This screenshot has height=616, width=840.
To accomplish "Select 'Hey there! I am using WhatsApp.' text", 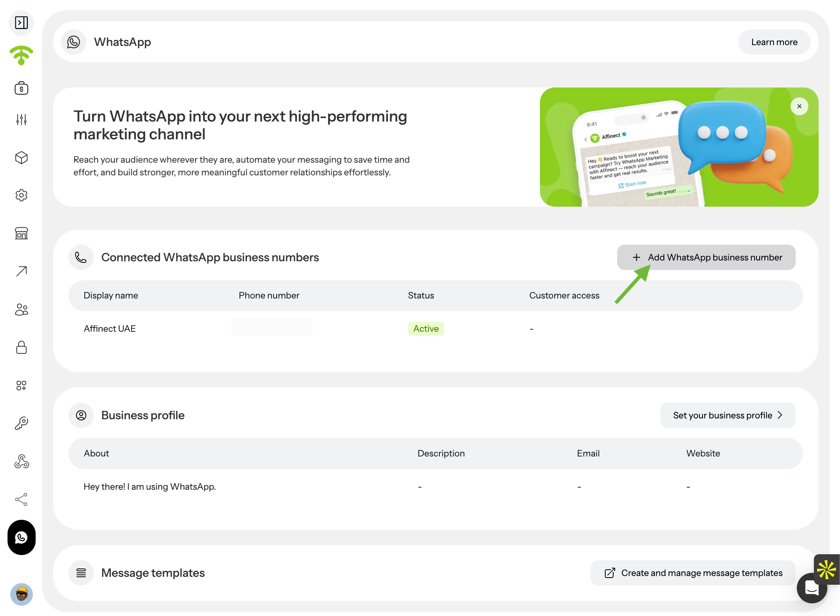I will [150, 487].
